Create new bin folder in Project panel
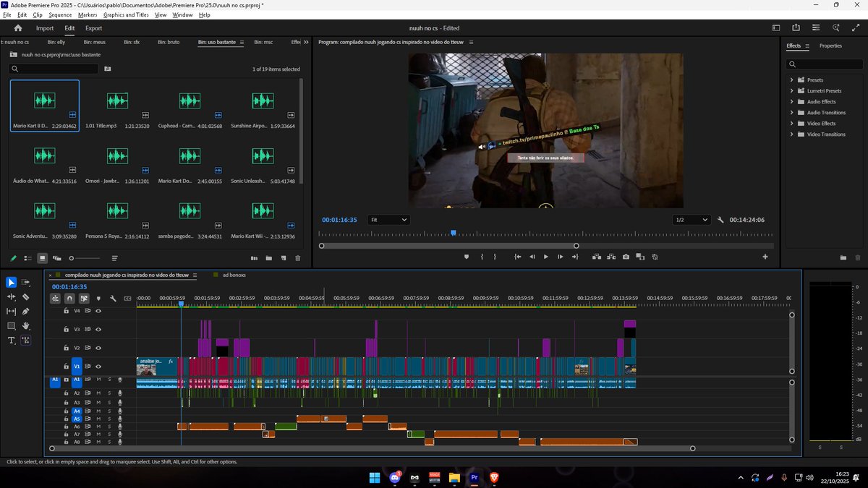The width and height of the screenshot is (868, 488). click(x=268, y=258)
